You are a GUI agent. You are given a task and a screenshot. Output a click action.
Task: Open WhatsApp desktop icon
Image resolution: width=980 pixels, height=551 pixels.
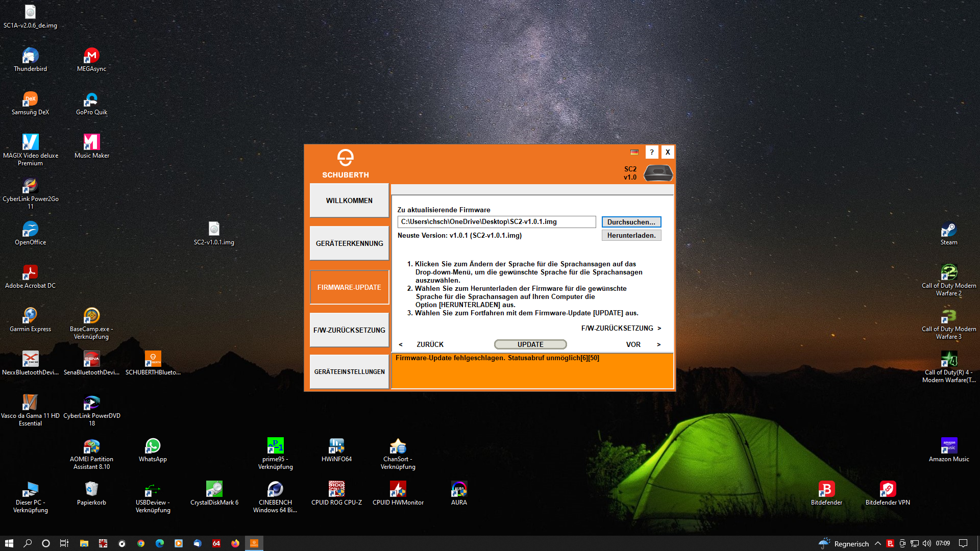coord(153,450)
